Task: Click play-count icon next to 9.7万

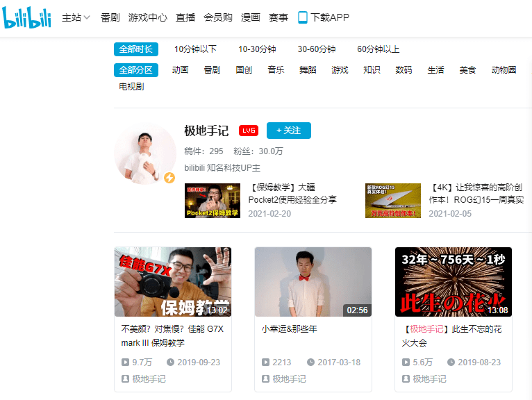Action: 125,362
